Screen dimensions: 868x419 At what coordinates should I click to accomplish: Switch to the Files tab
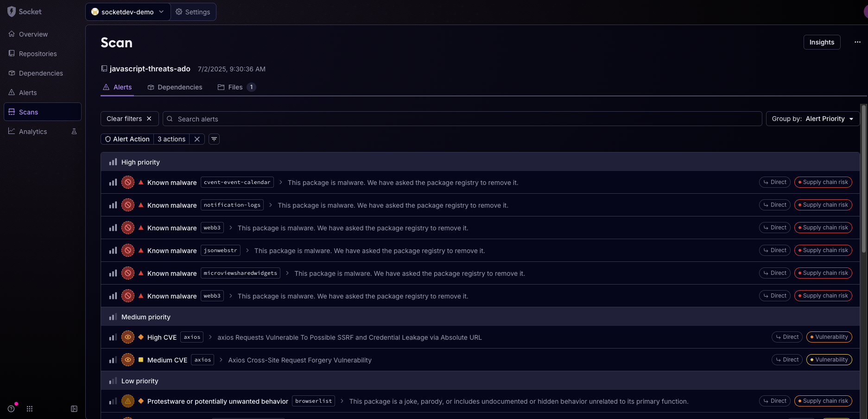click(236, 87)
